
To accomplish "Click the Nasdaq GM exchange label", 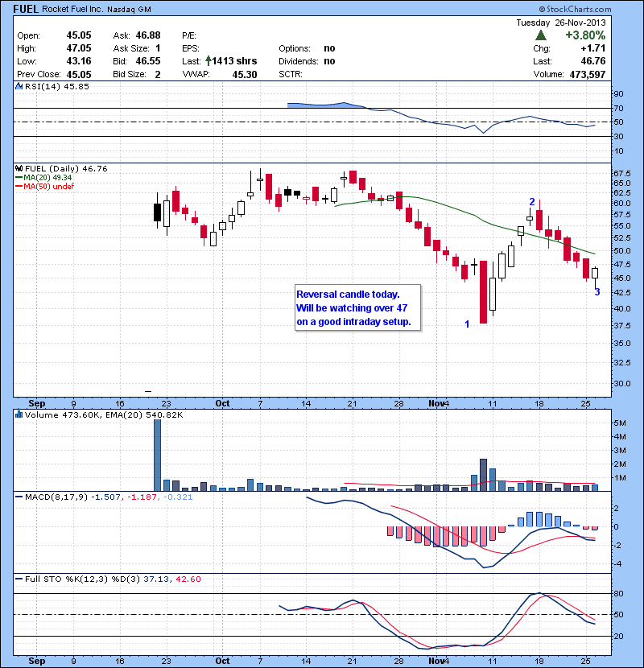I will pyautogui.click(x=129, y=10).
